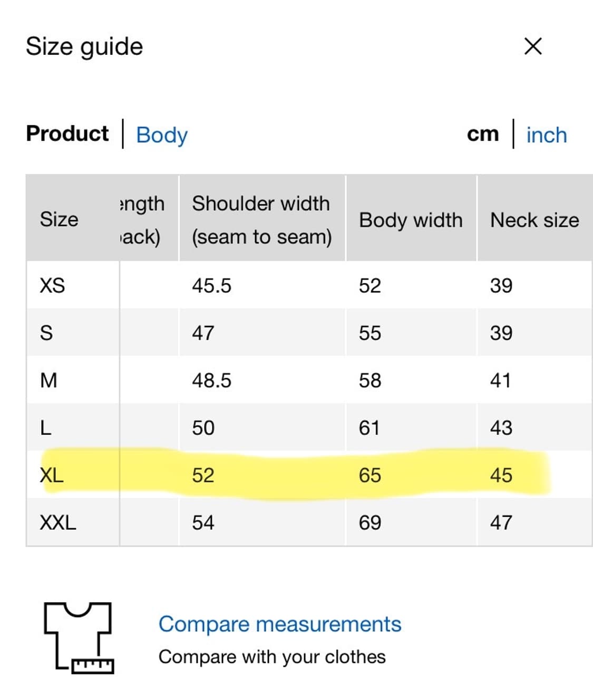Toggle units to inch
The height and width of the screenshot is (700, 593).
point(546,135)
